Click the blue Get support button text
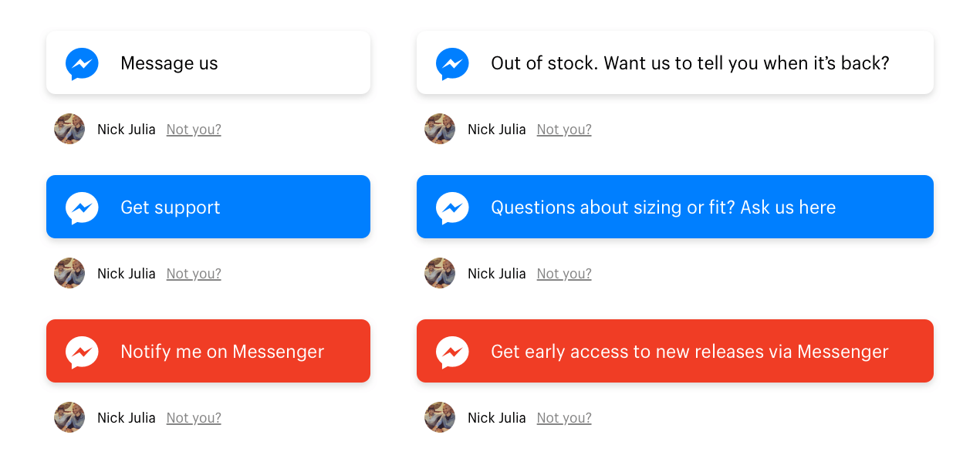This screenshot has width=980, height=472. 171,207
